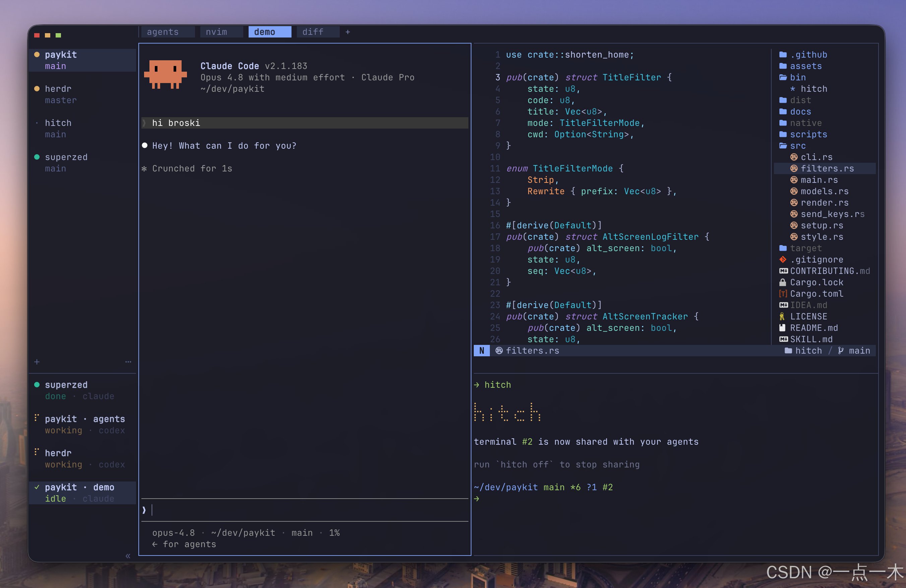
Task: Add a new workspace with sidebar plus
Action: [x=37, y=362]
